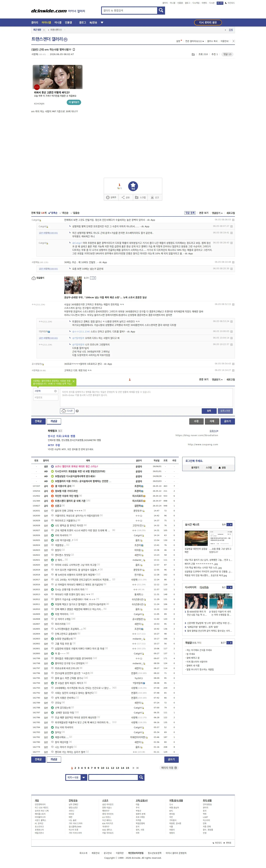
Task: Delete the post with the 삭제 button
Action: tap(212, 421)
